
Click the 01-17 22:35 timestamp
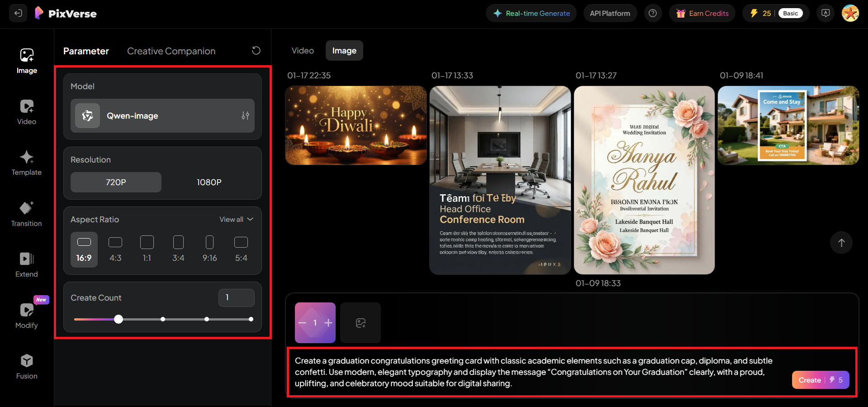pyautogui.click(x=309, y=76)
